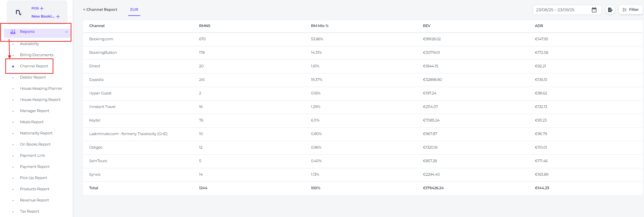Click the Reports bar chart icon
Viewport: 644px width, 217px height.
13,32
